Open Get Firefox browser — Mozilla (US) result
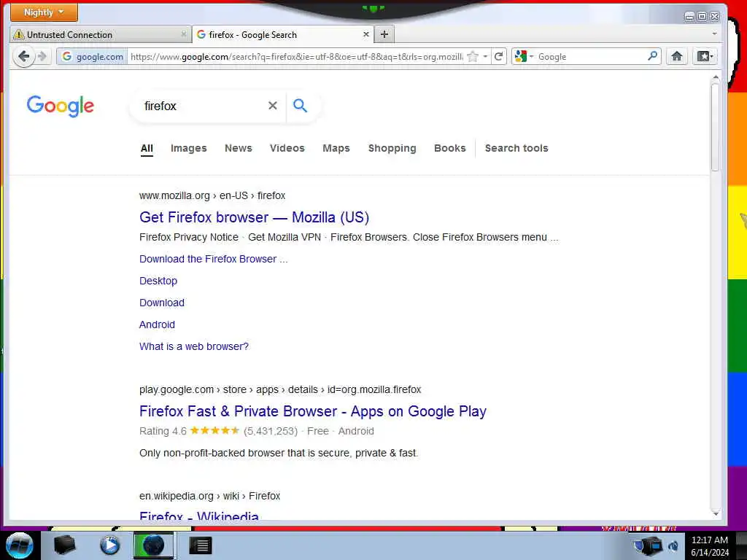Screen dimensions: 747x560 [x=254, y=217]
